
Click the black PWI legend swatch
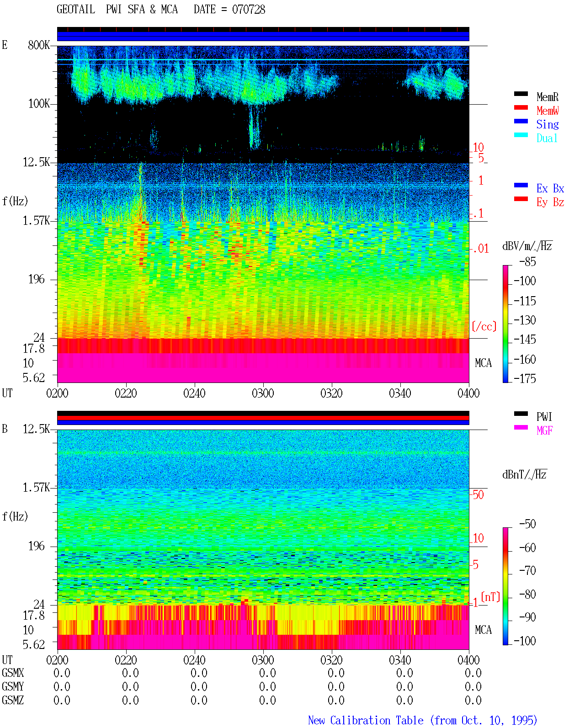click(521, 414)
